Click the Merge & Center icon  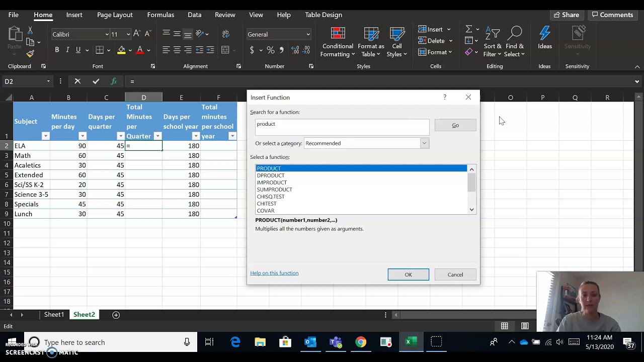225,50
